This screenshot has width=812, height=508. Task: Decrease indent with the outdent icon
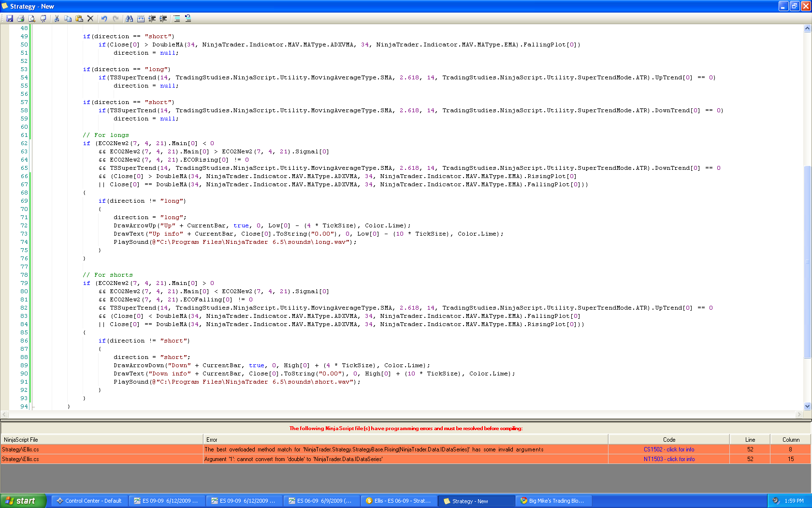point(152,18)
